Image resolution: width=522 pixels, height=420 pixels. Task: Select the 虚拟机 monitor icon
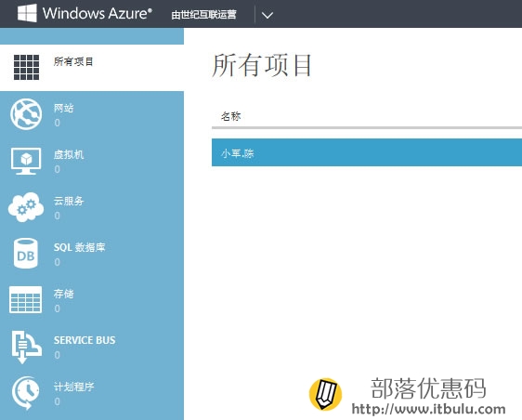point(26,161)
